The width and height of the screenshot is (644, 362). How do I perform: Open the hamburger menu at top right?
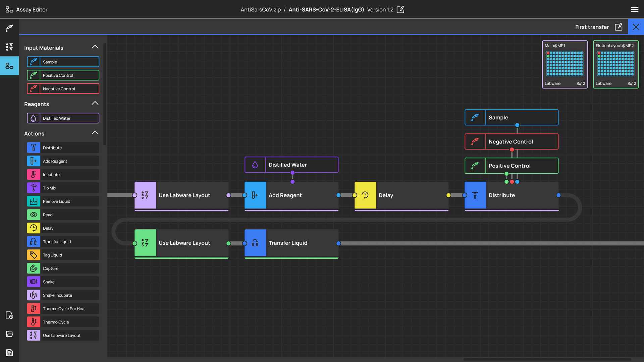click(x=634, y=9)
